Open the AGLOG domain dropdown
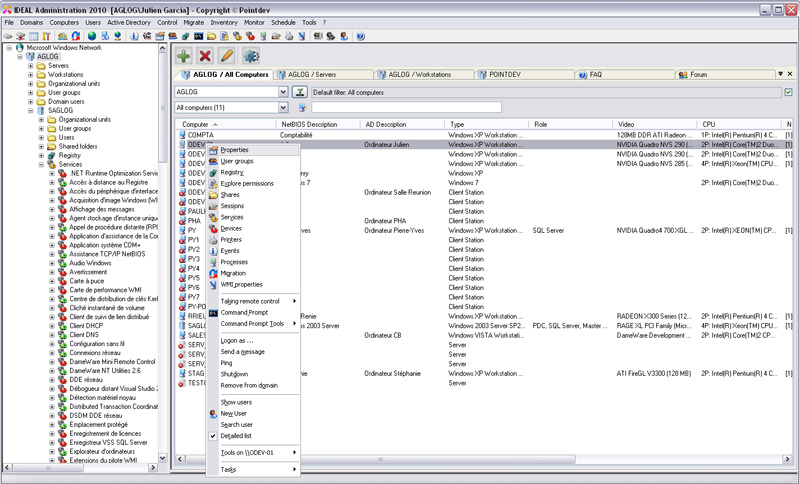This screenshot has width=800, height=484. (284, 92)
